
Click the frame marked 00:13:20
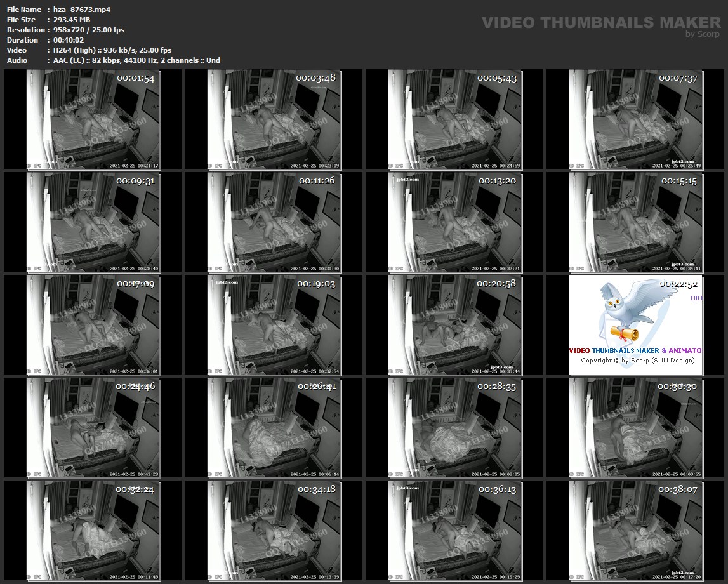(x=454, y=222)
